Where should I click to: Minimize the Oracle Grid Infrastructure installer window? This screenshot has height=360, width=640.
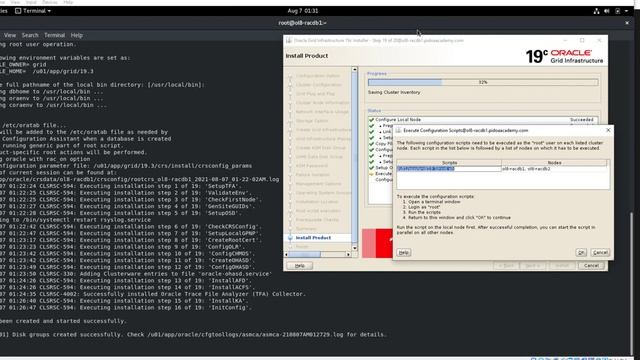565,40
